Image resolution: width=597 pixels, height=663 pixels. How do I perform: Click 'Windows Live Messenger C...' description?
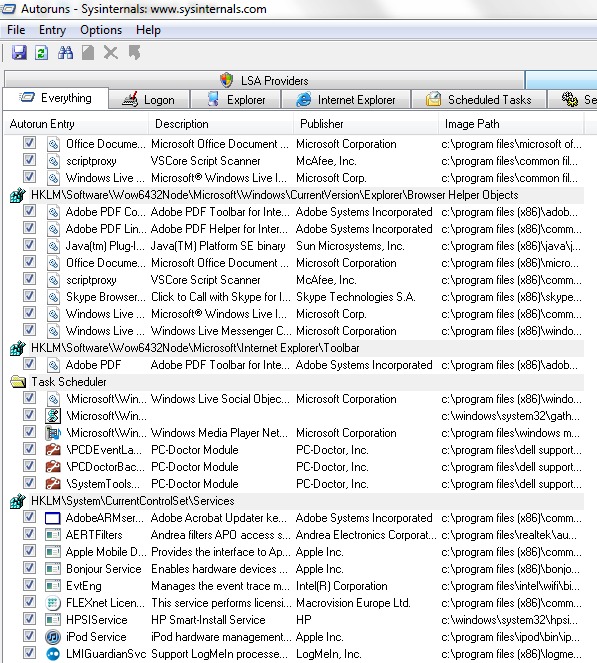pos(221,331)
